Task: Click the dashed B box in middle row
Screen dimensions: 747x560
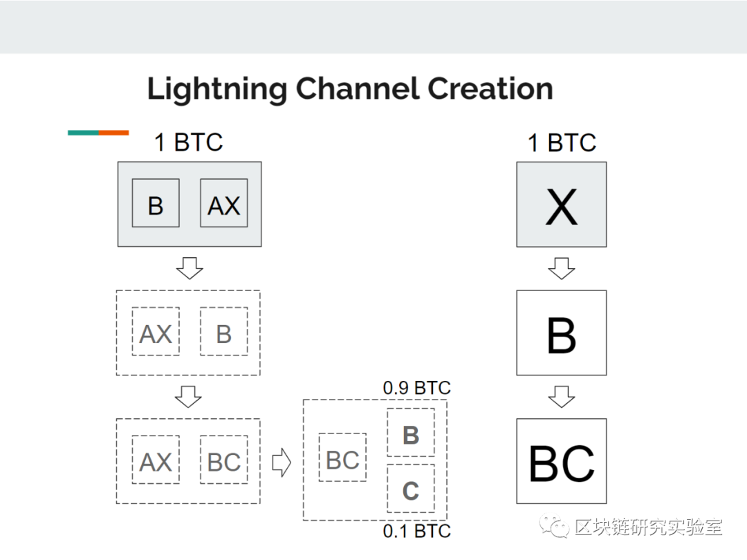Action: click(224, 331)
